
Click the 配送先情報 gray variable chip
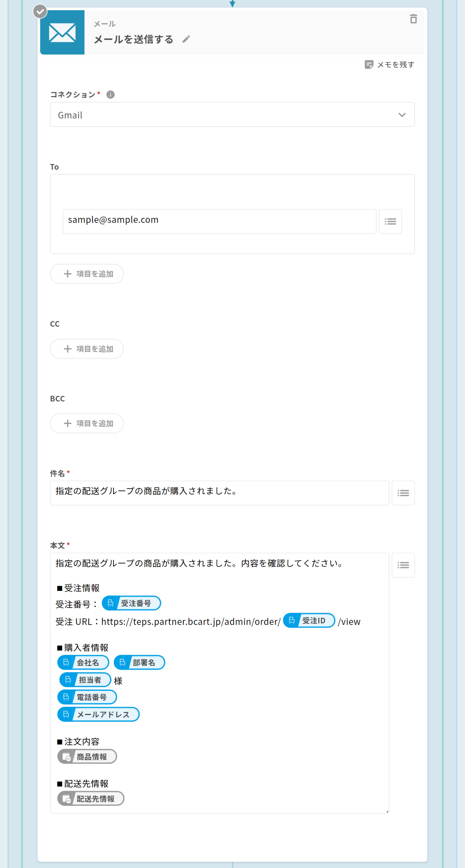(x=91, y=799)
